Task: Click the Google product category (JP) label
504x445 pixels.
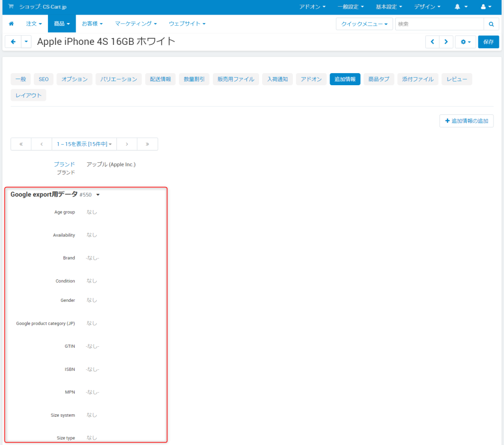Action: [46, 324]
